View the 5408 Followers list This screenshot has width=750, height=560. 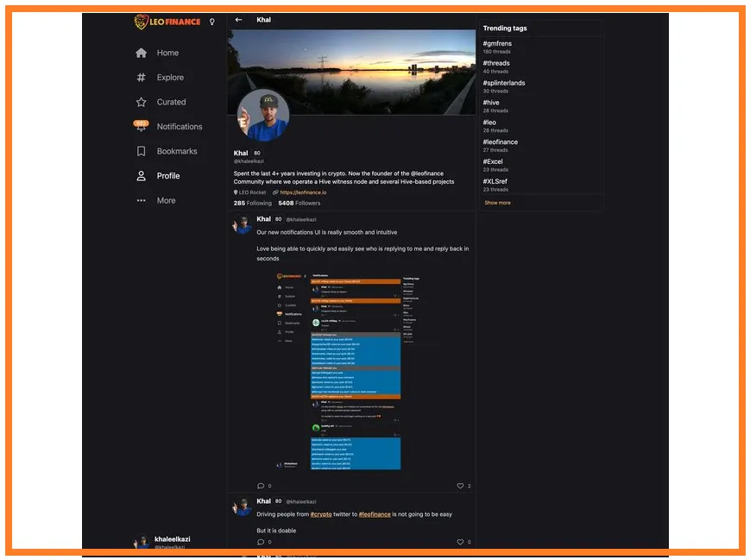click(x=299, y=203)
